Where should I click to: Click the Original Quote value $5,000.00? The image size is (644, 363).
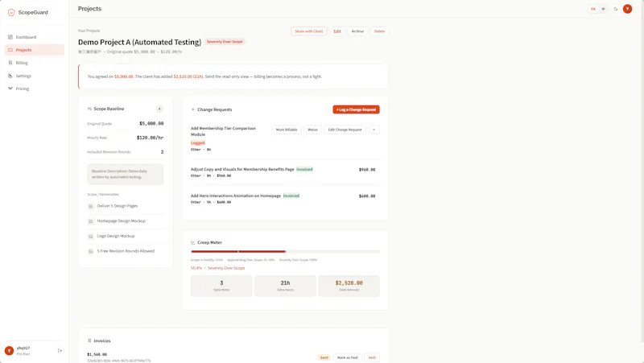(x=151, y=123)
